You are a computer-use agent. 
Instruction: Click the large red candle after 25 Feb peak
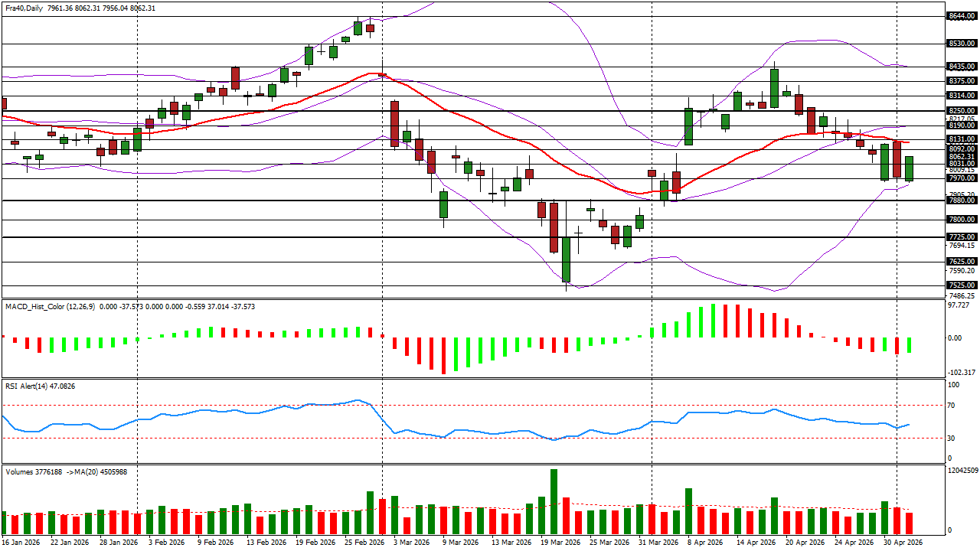click(395, 124)
